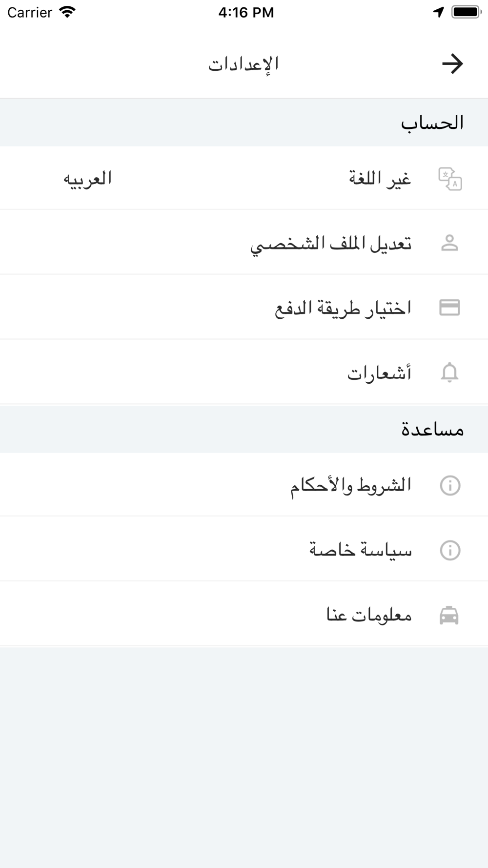This screenshot has width=488, height=868.
Task: Tap the Wi-Fi status bar icon
Action: pos(67,12)
